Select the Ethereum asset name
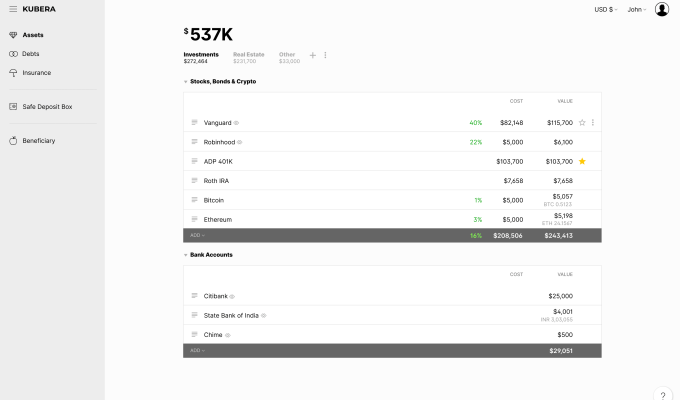The image size is (680, 400). pyautogui.click(x=218, y=220)
